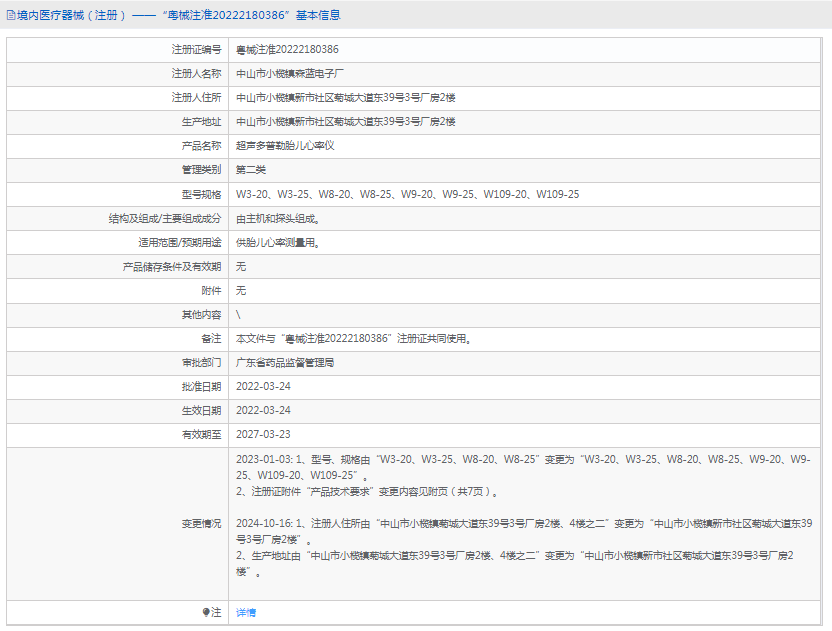Click the bulb icon beside 注 label
Image resolution: width=832 pixels, height=631 pixels.
pos(206,612)
